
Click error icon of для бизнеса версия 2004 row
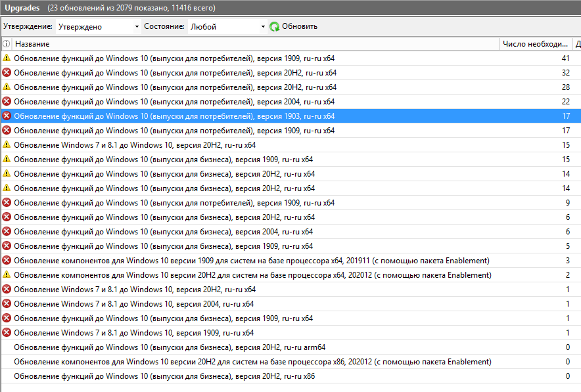point(7,231)
